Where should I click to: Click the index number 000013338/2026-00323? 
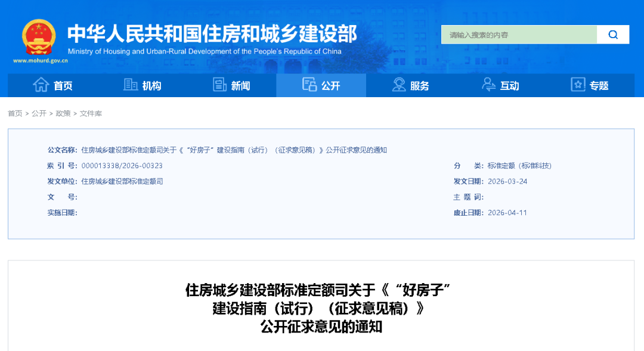tap(122, 166)
